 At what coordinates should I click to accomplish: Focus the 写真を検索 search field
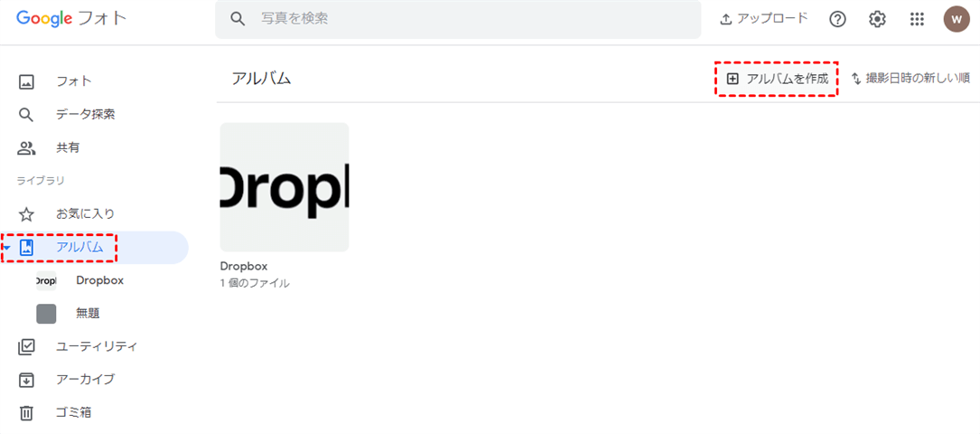pos(470,19)
